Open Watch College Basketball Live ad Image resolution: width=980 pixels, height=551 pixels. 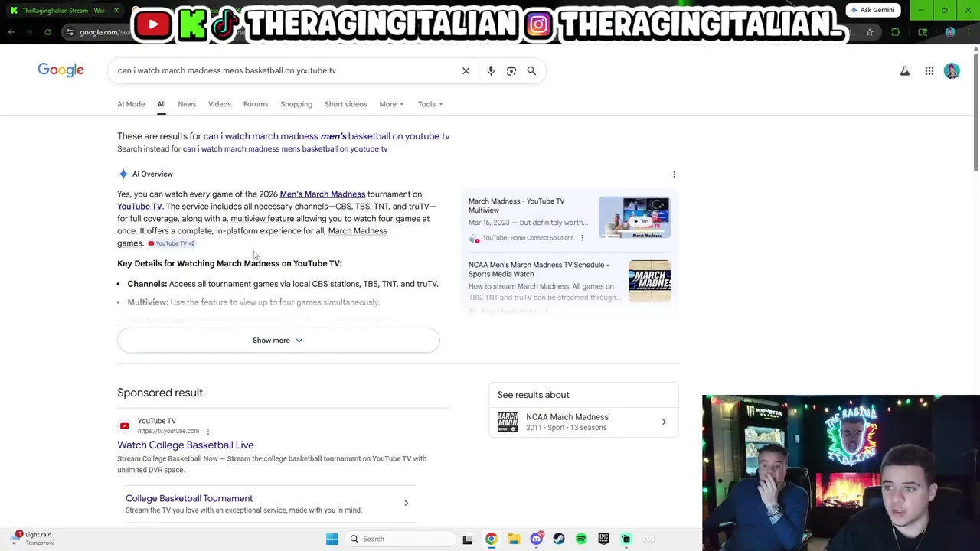click(185, 445)
